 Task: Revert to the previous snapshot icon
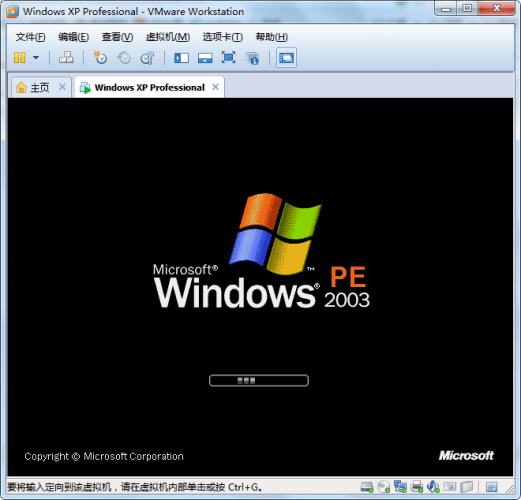point(124,58)
